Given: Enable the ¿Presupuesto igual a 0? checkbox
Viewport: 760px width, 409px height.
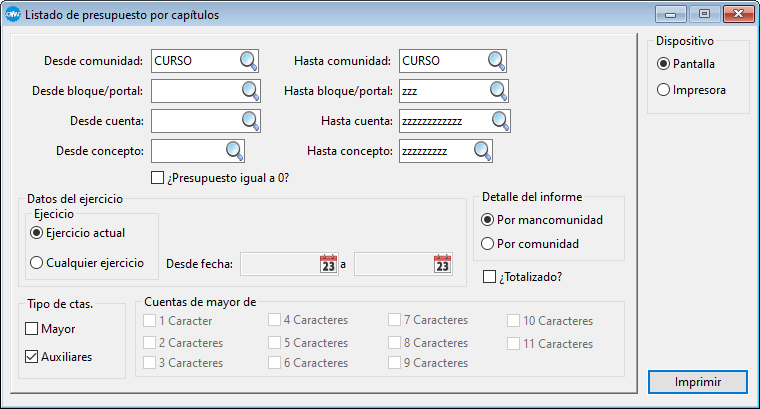Looking at the screenshot, I should point(156,179).
